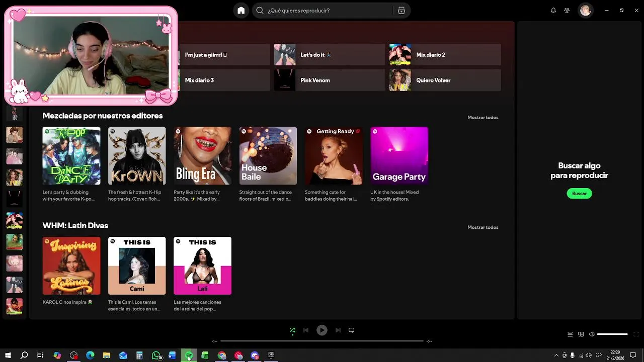644x362 pixels.
Task: Click the track progress bar
Action: [322, 341]
